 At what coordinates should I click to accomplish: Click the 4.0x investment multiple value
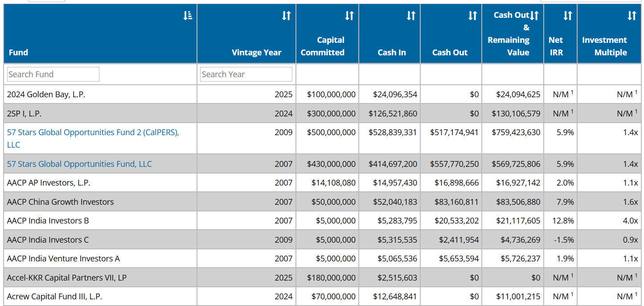[630, 220]
